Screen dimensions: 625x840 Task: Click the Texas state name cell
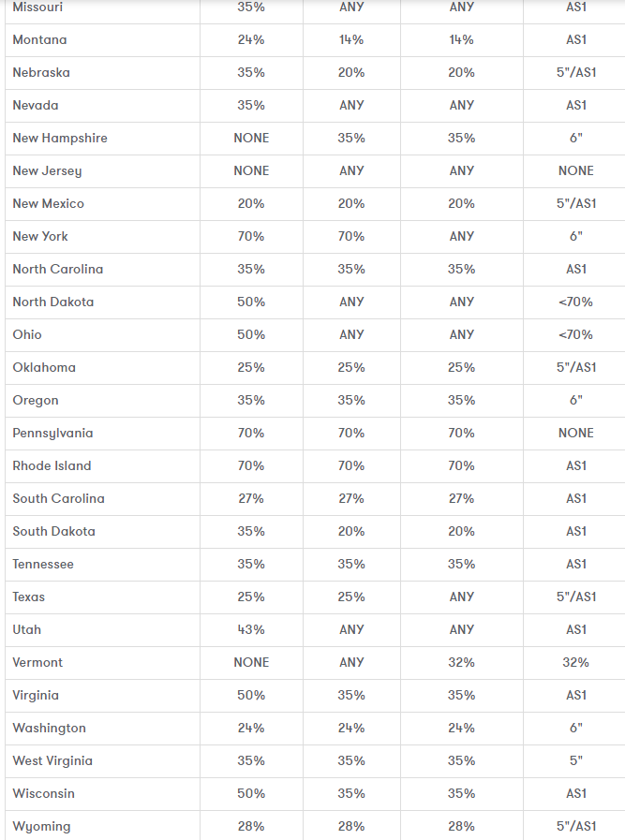coord(29,597)
